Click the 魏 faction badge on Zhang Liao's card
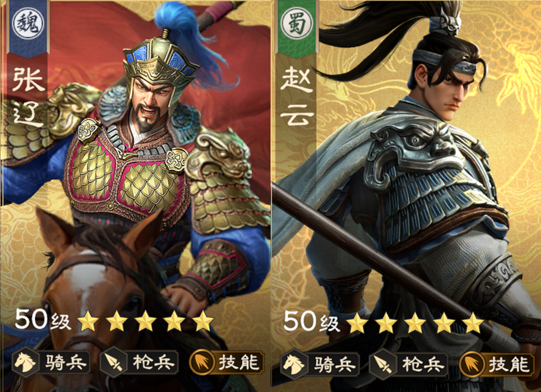Screen dimensions: 541x392 28,23
